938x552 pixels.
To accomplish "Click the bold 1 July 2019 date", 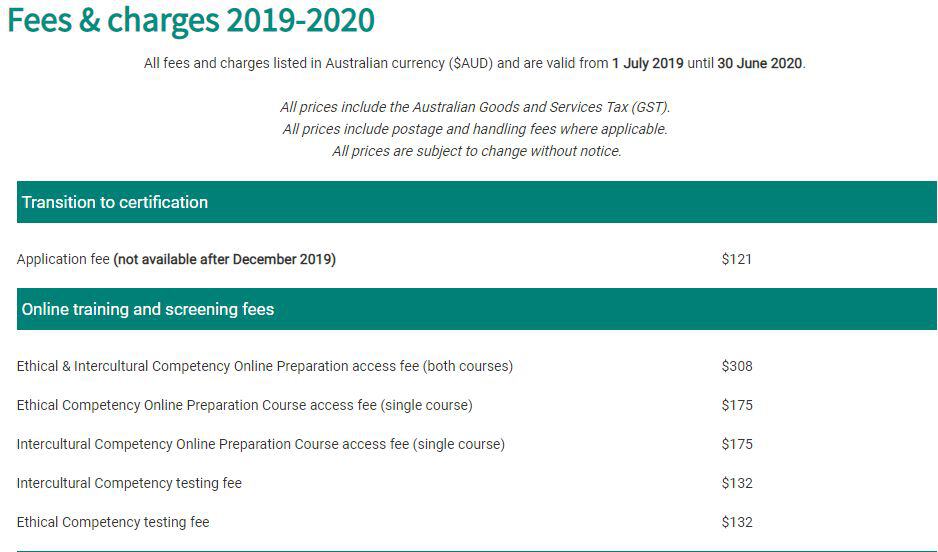I will (647, 63).
